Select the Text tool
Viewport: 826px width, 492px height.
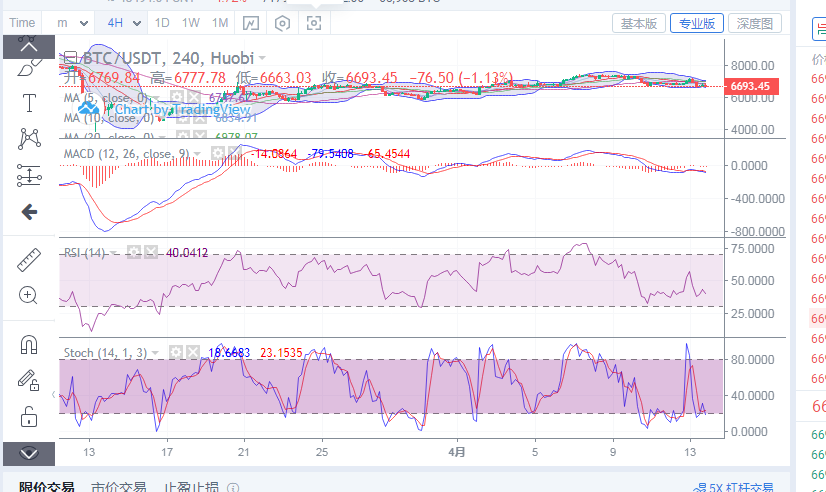29,103
